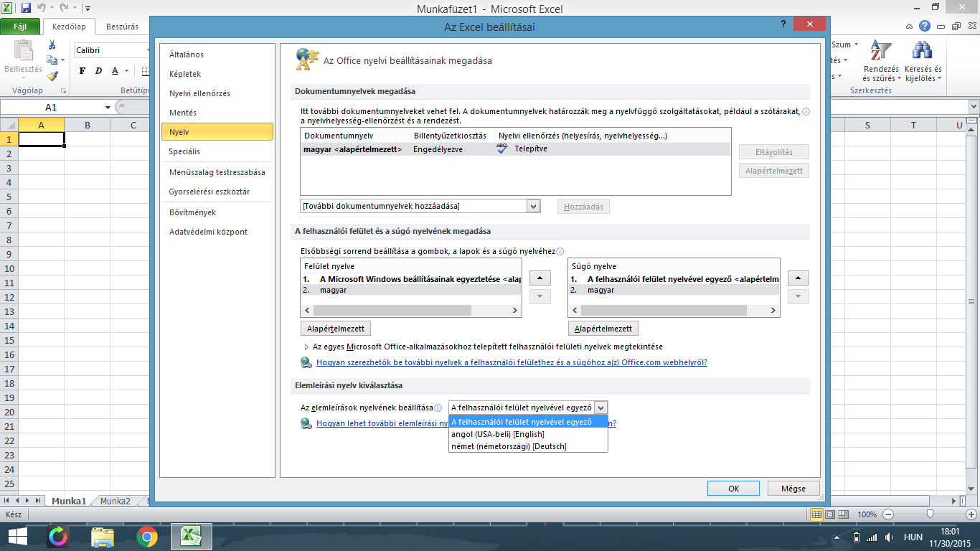Switch to Page Break Preview in status bar
The height and width of the screenshot is (551, 980).
point(844,514)
